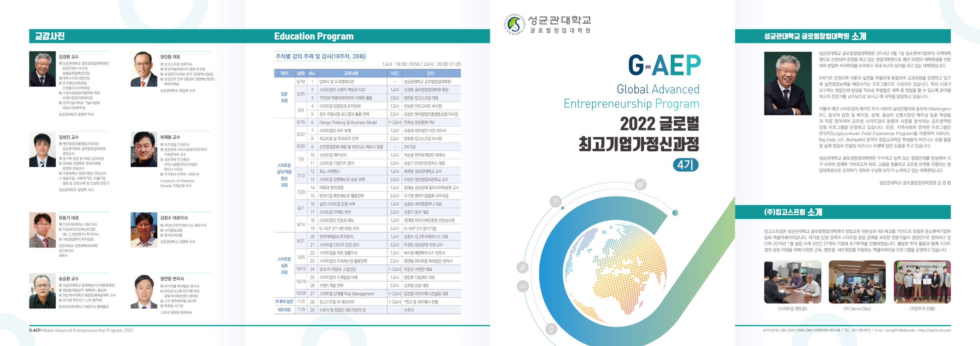The width and height of the screenshot is (980, 346).
Task: Click the bar chart growth icon
Action: [x=523, y=267]
